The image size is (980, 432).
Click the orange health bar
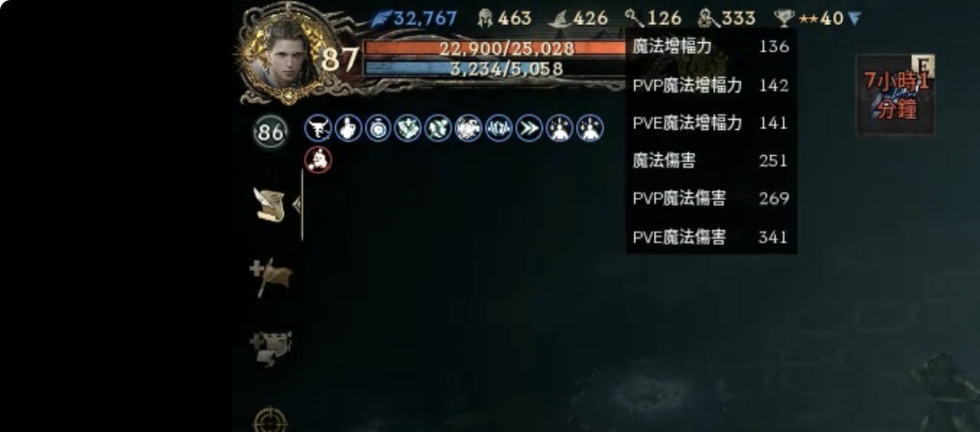coord(495,48)
